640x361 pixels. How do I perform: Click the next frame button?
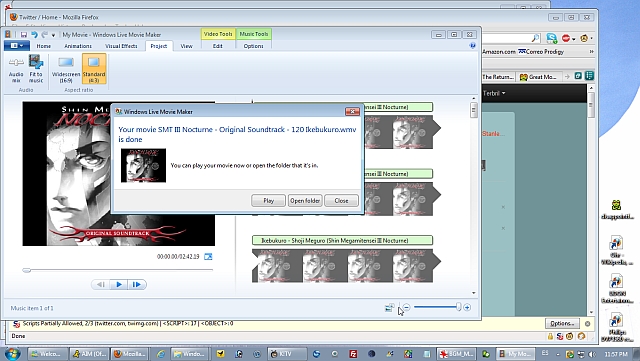[137, 284]
